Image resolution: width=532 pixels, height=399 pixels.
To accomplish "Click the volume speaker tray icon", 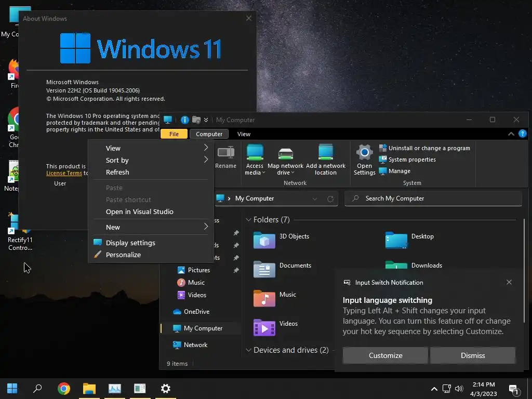I will [x=459, y=389].
